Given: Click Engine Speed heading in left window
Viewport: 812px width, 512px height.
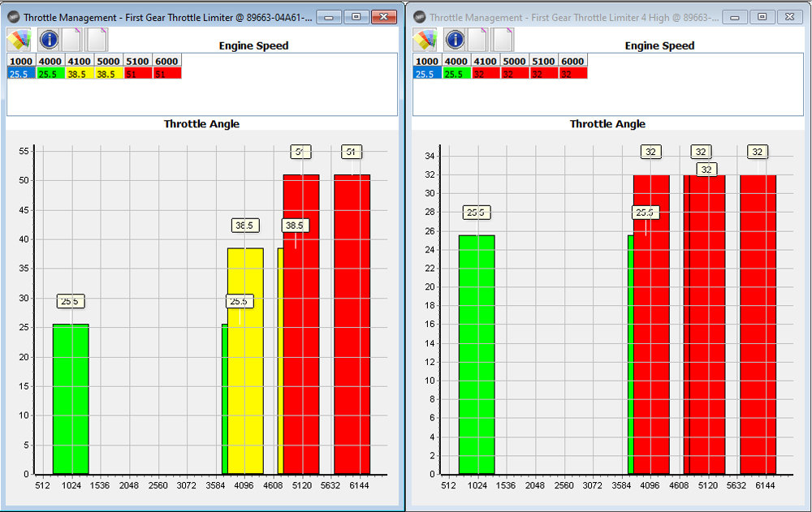Looking at the screenshot, I should pyautogui.click(x=253, y=45).
